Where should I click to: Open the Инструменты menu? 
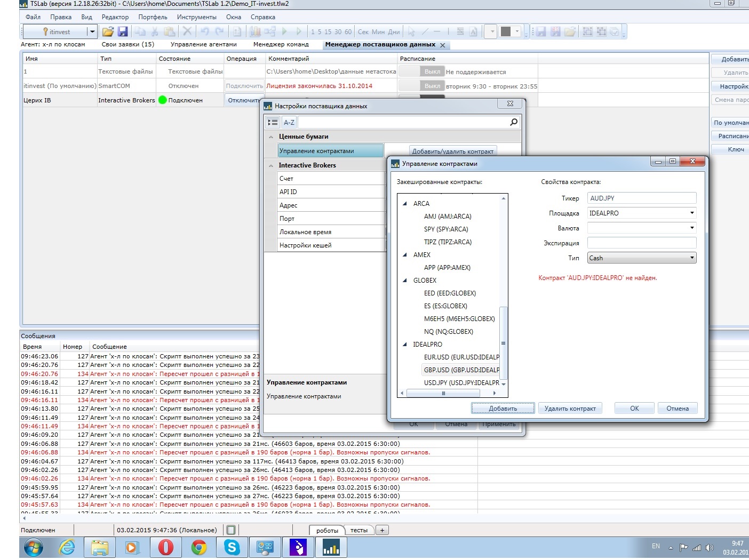196,17
